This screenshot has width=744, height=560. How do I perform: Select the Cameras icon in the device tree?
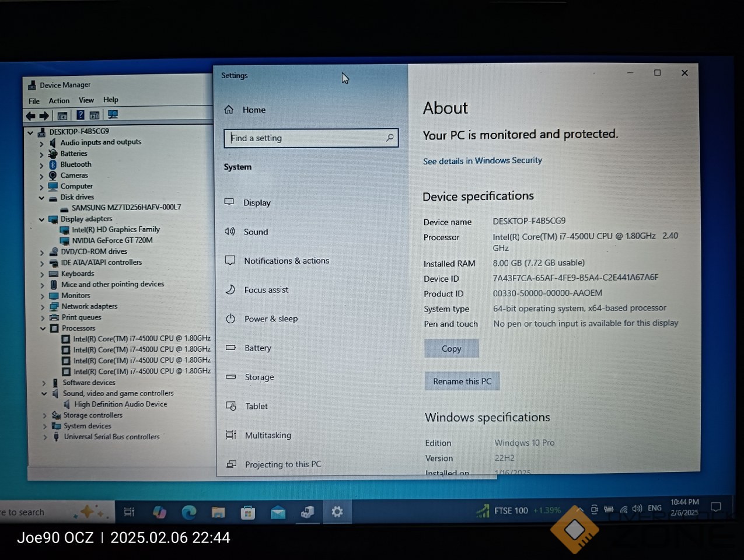point(53,175)
